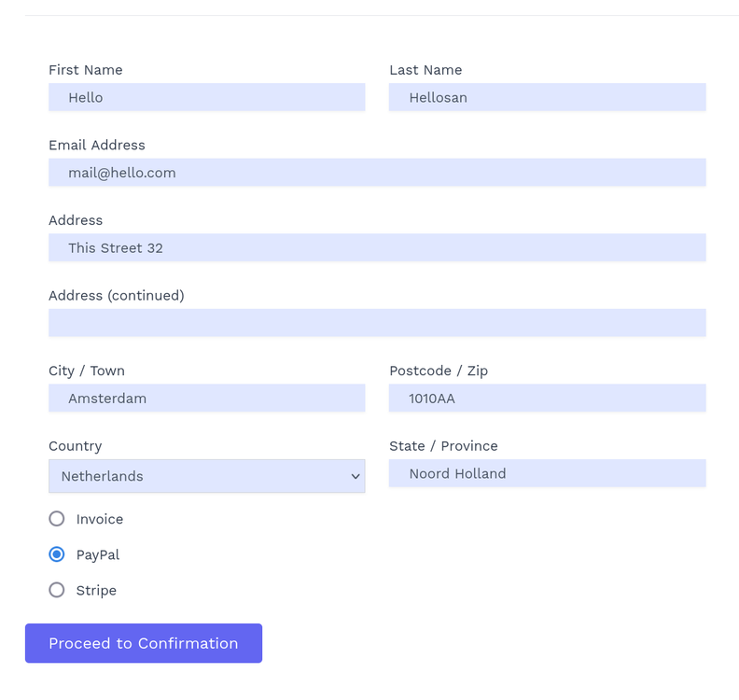This screenshot has width=739, height=700.
Task: Click the Country label text
Action: click(76, 446)
